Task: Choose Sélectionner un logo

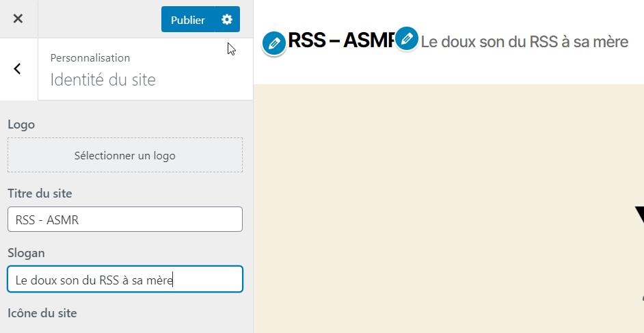Action: coord(125,155)
